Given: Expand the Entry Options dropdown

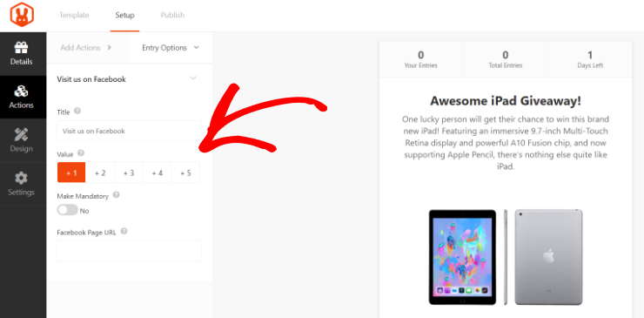Looking at the screenshot, I should pyautogui.click(x=171, y=48).
